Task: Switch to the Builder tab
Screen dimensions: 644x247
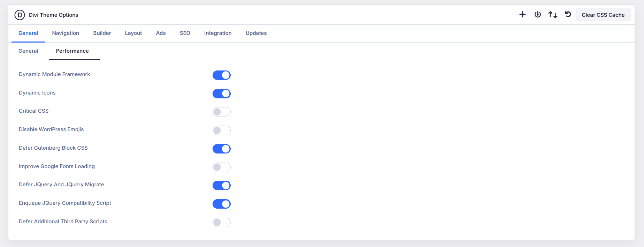Action: click(102, 33)
